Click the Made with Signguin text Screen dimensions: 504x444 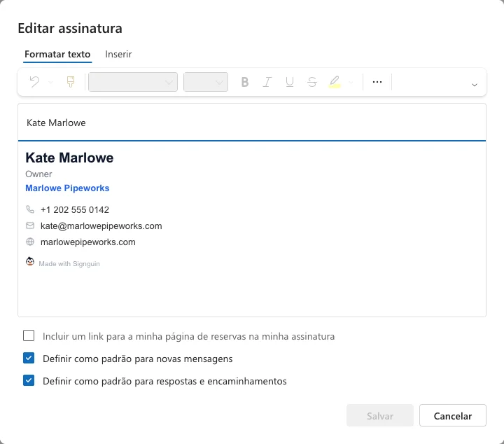pos(69,264)
